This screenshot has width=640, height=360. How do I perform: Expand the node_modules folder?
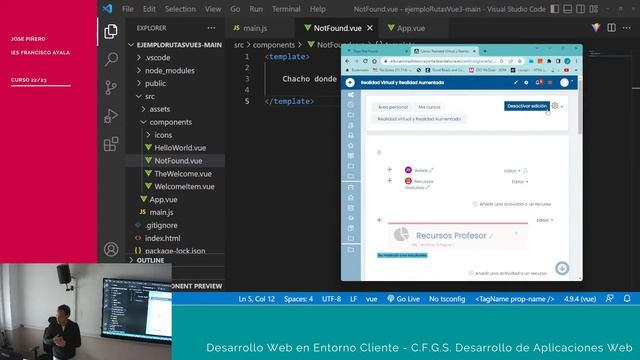[139, 70]
